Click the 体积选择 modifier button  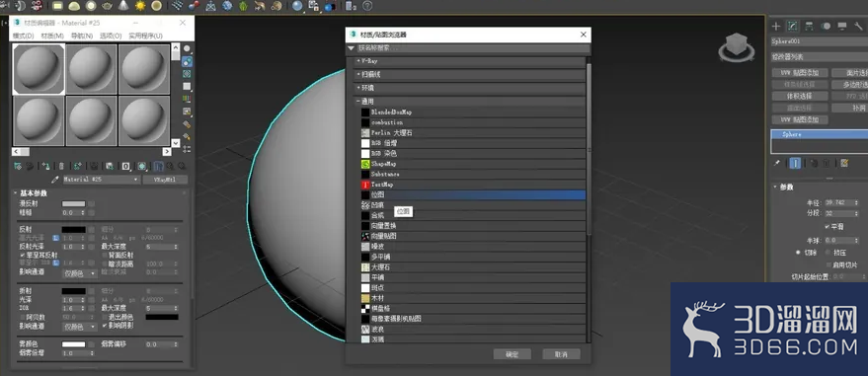click(800, 96)
